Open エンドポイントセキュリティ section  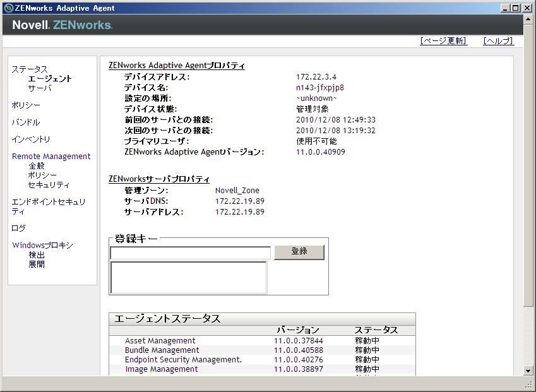[x=49, y=206]
